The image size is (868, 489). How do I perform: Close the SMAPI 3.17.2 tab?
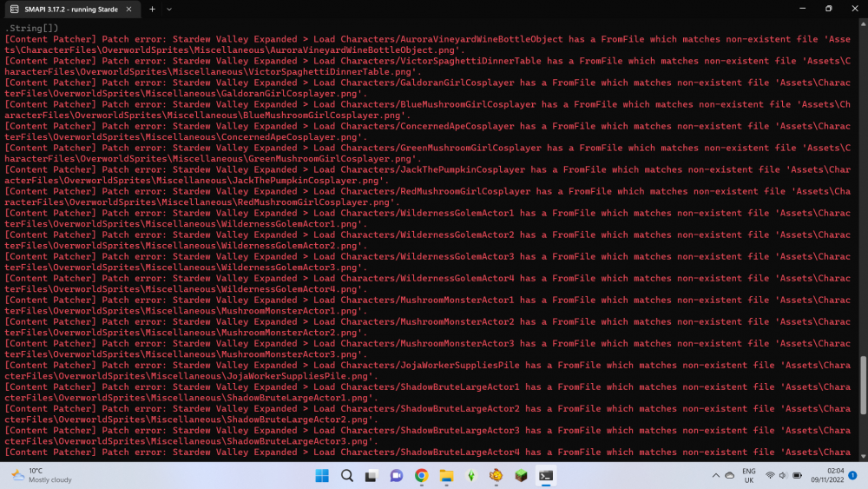(x=130, y=9)
